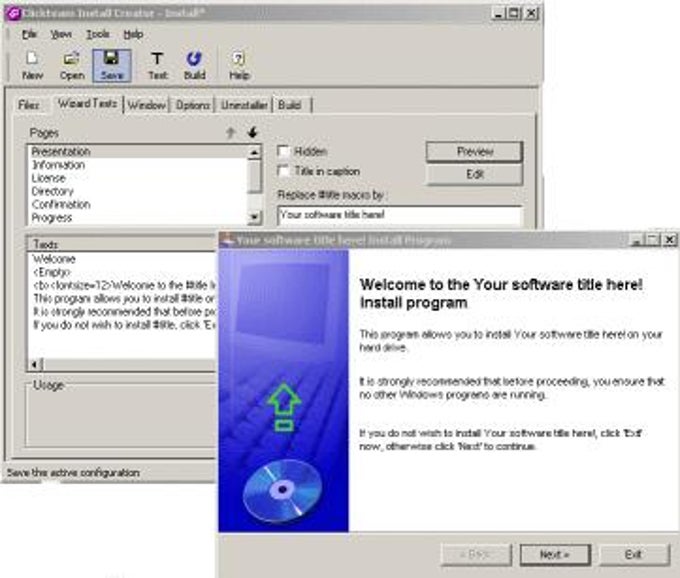The image size is (680, 578).
Task: Open the View menu
Action: [61, 34]
